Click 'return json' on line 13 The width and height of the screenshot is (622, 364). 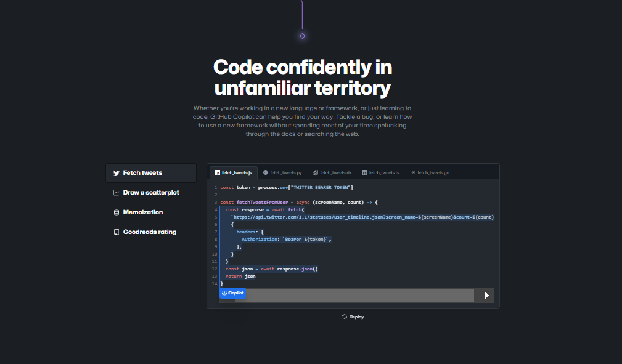[x=240, y=277]
